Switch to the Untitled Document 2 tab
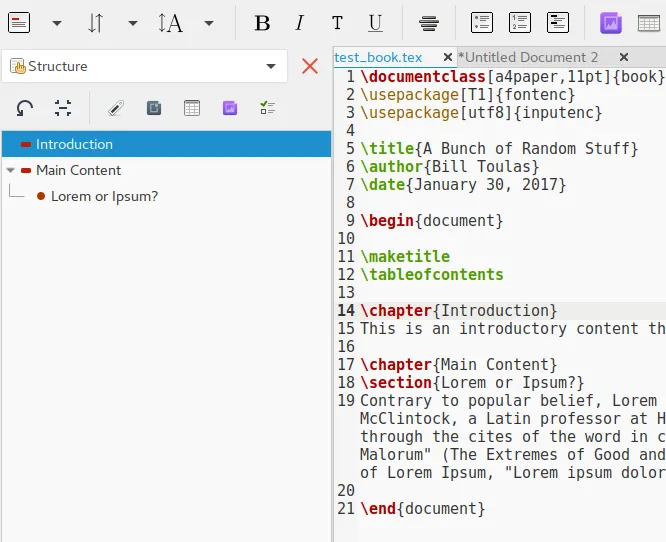 pyautogui.click(x=530, y=57)
